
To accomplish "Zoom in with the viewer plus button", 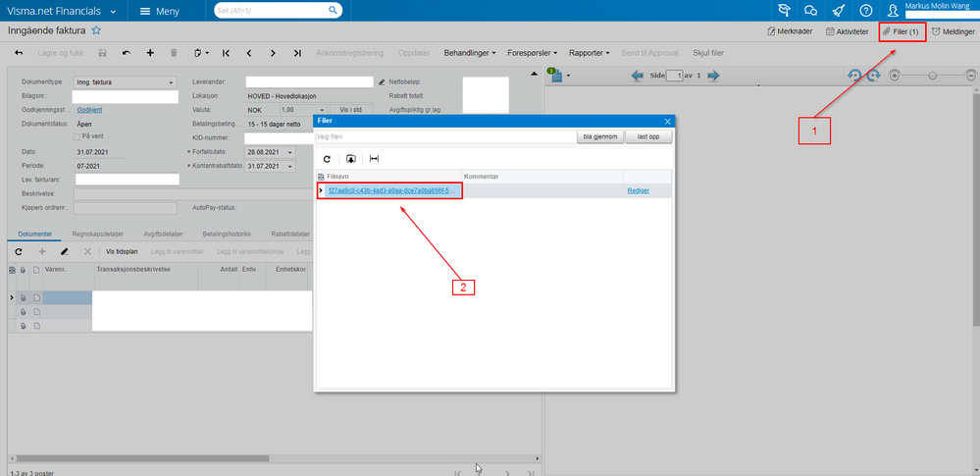I will point(895,75).
